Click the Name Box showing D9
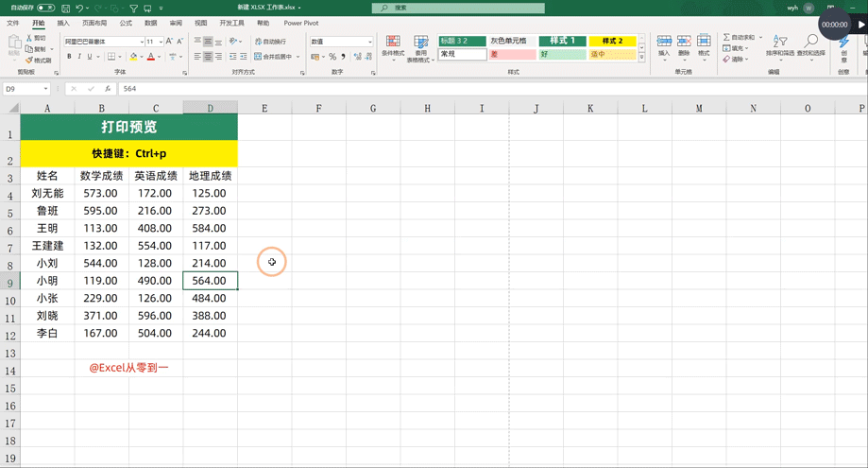This screenshot has width=868, height=468. [23, 89]
